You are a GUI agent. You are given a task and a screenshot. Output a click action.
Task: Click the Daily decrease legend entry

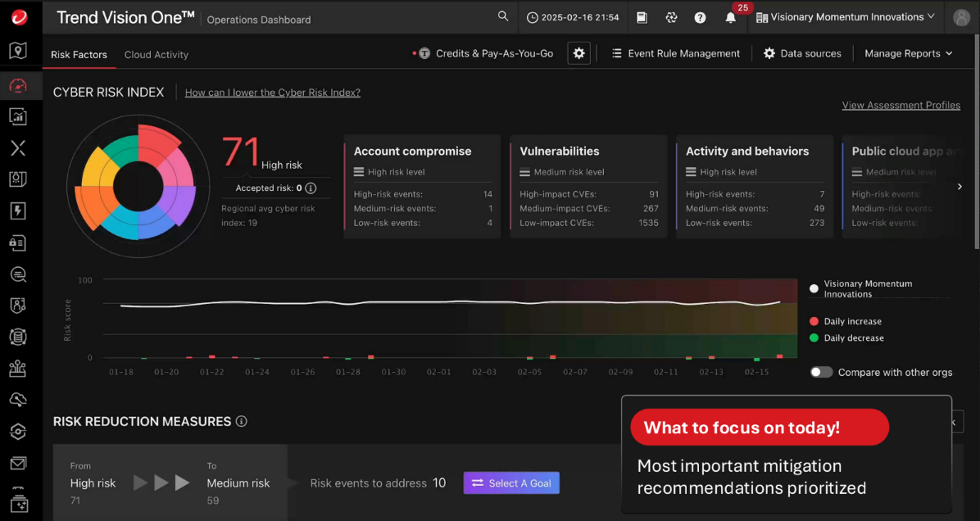pyautogui.click(x=846, y=338)
